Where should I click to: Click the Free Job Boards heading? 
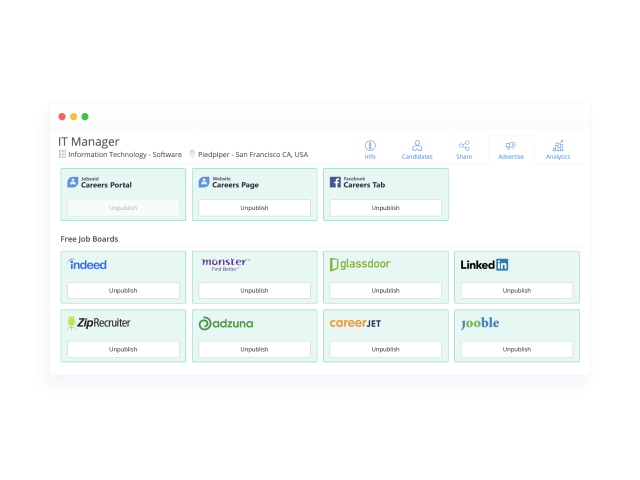[x=89, y=239]
